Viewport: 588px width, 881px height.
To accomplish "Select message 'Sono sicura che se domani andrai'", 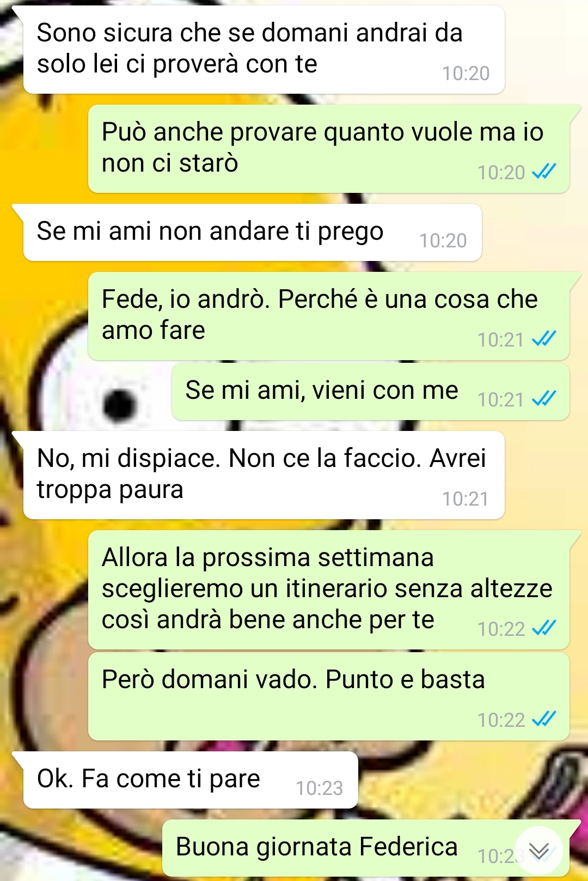I will click(264, 50).
